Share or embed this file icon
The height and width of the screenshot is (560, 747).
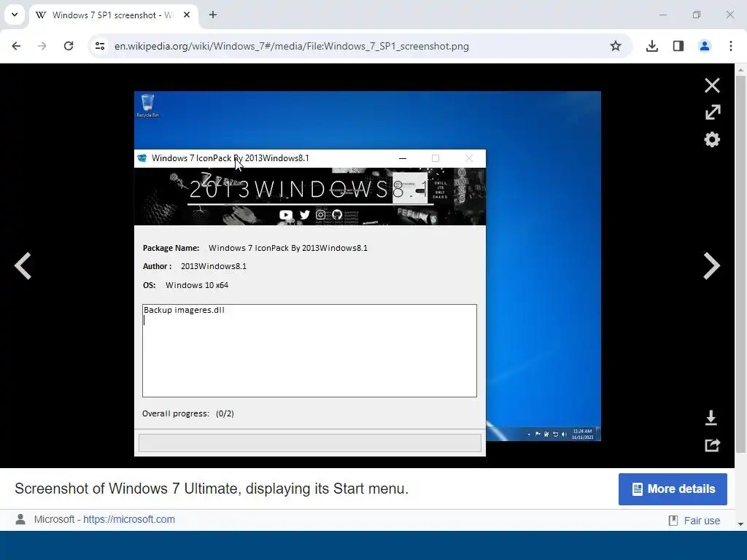[712, 446]
